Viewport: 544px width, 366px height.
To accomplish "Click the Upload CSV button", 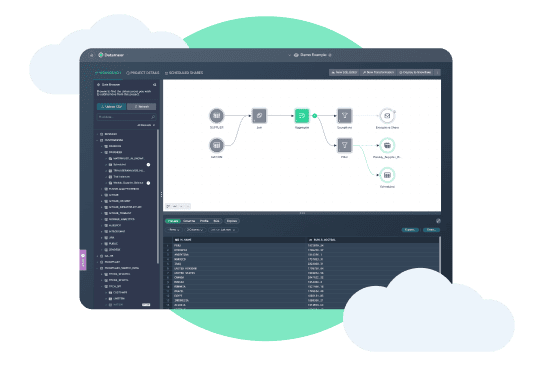I will [x=111, y=107].
